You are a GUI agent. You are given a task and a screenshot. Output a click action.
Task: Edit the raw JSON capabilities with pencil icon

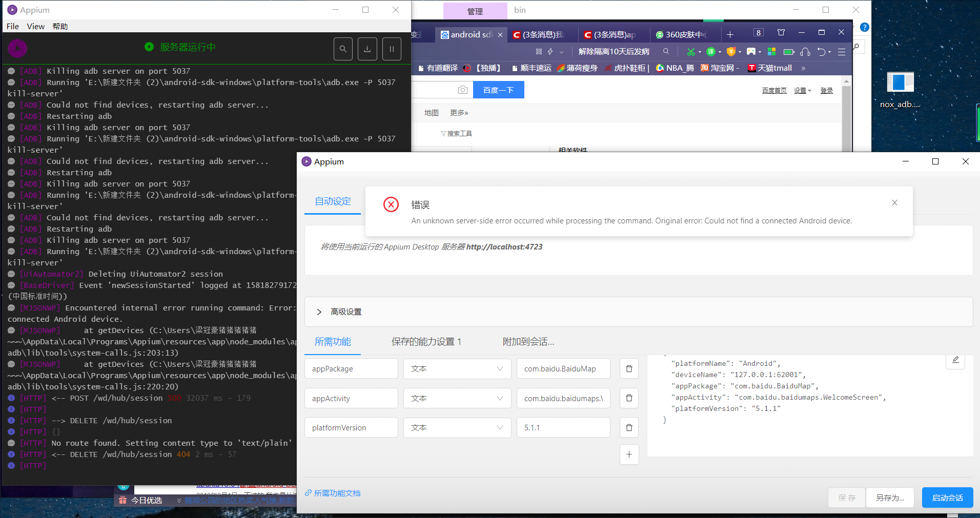coord(955,360)
